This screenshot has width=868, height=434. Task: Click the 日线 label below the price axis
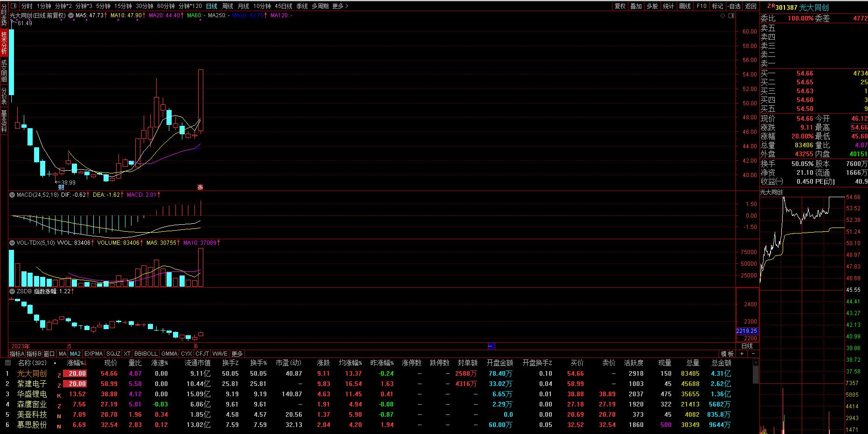point(747,346)
